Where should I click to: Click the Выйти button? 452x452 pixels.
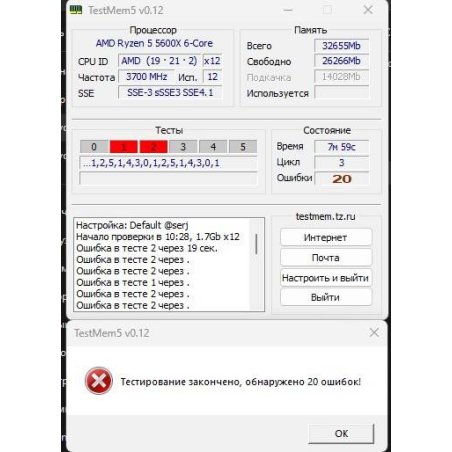pyautogui.click(x=326, y=297)
